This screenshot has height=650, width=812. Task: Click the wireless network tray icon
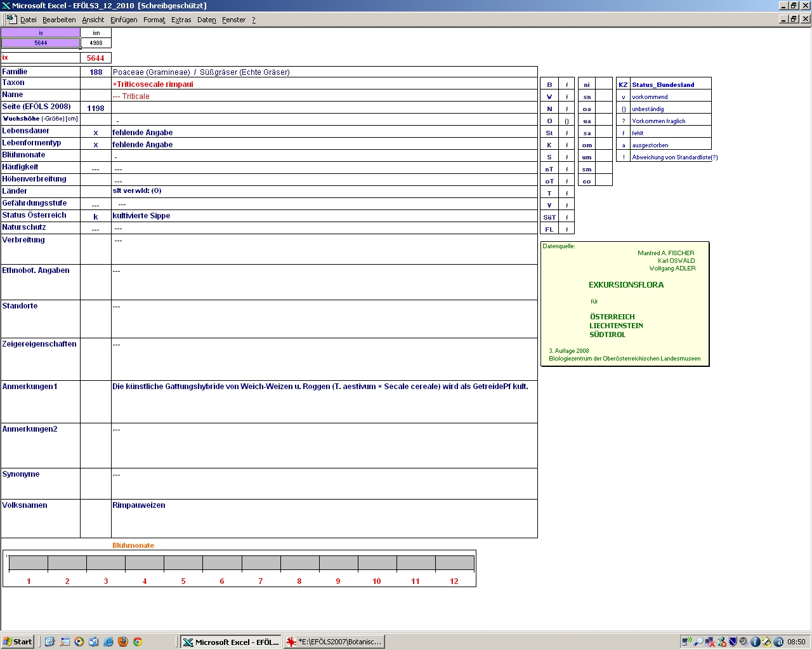click(686, 642)
